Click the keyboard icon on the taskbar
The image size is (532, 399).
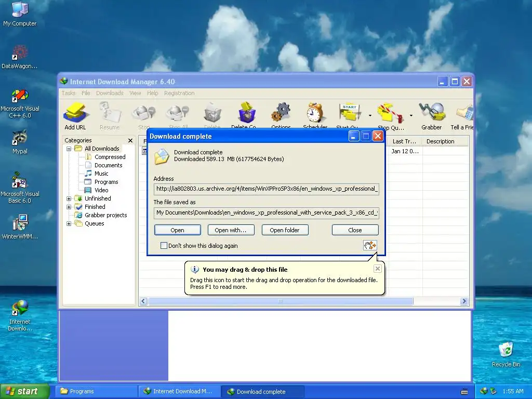click(464, 392)
